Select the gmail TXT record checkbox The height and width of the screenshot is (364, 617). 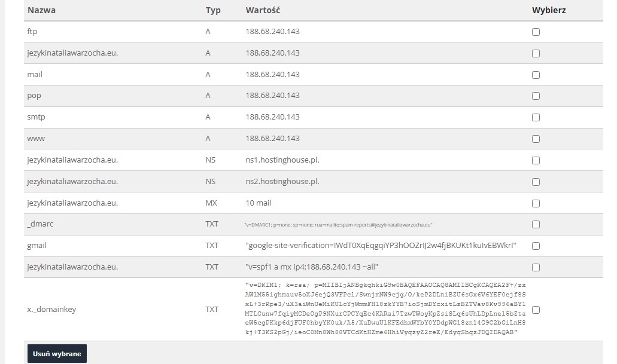[x=536, y=246]
